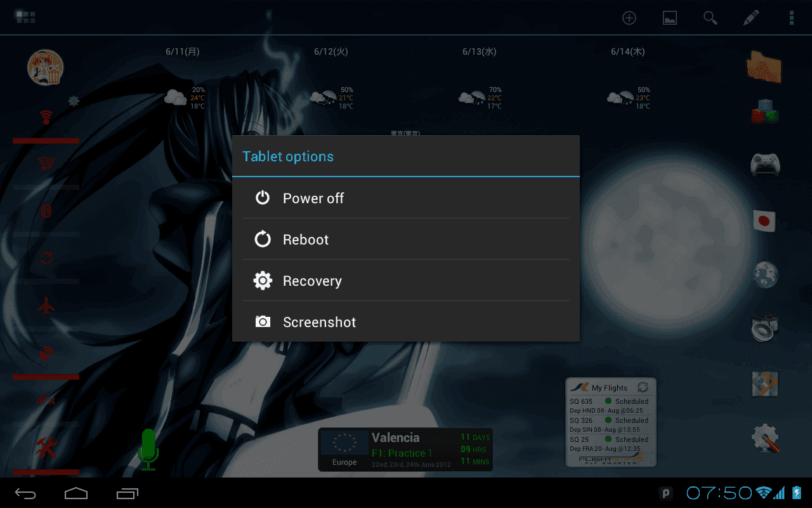
Task: Tap the Wi-Fi status icon in system bar
Action: pos(763,493)
